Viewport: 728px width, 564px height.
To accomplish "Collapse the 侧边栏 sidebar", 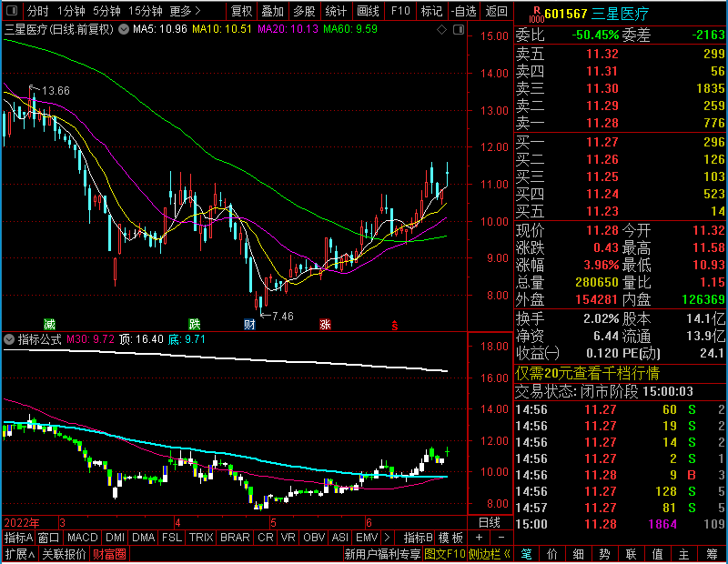I will pyautogui.click(x=490, y=554).
